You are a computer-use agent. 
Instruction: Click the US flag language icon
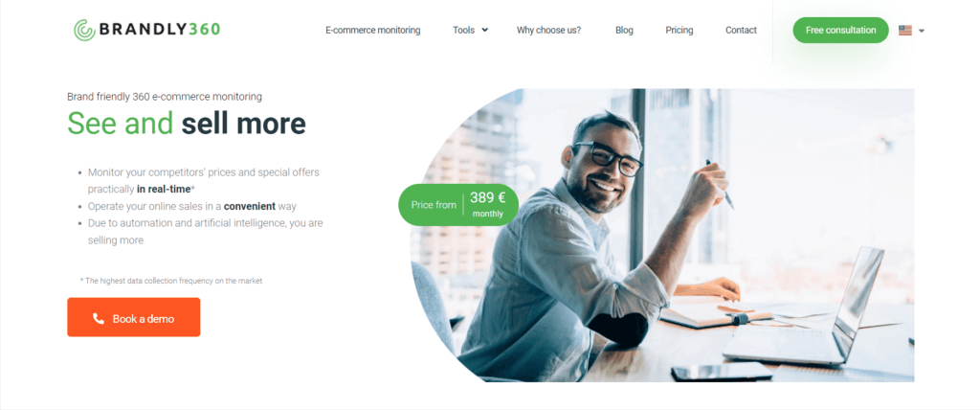point(905,30)
